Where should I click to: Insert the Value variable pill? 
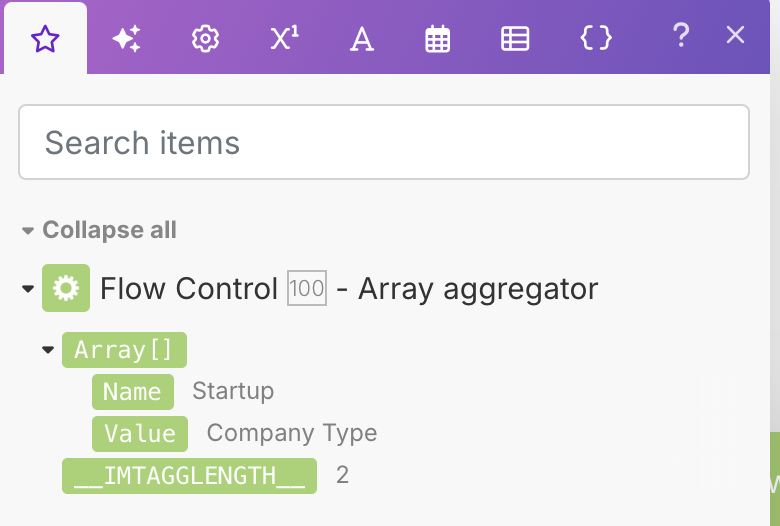click(140, 433)
